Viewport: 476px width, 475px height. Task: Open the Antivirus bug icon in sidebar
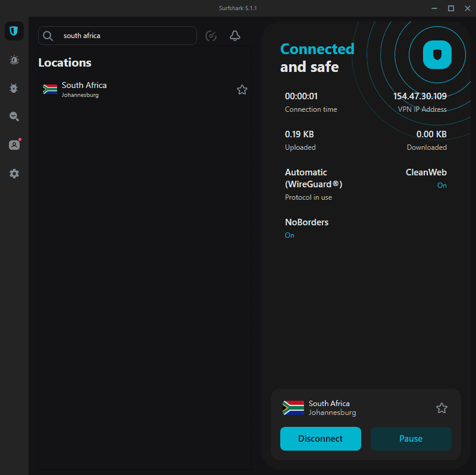(x=14, y=88)
